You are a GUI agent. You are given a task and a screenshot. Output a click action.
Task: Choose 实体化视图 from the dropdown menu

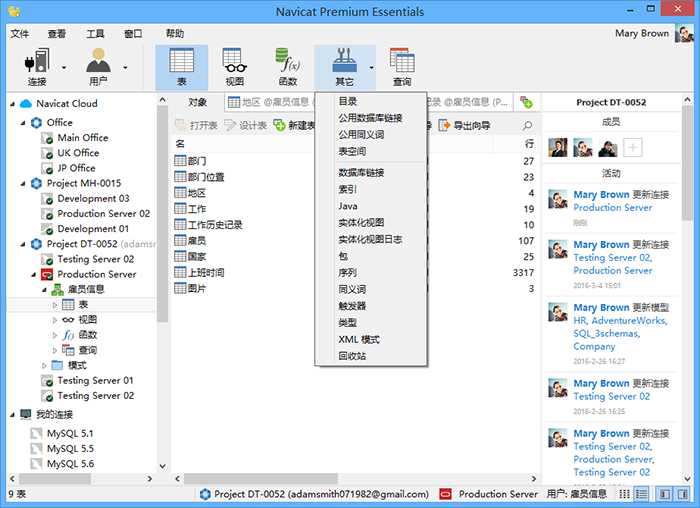371,222
